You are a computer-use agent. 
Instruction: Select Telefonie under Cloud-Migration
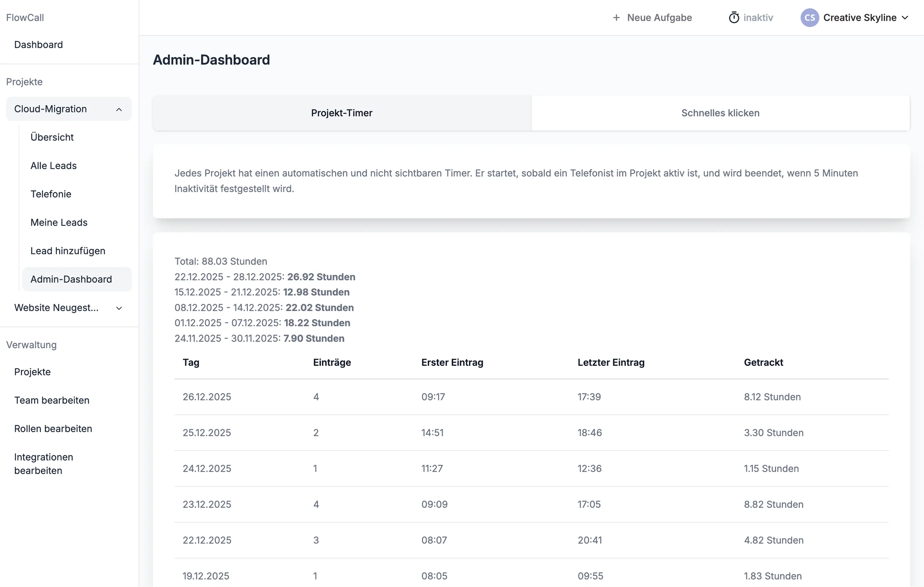coord(50,194)
